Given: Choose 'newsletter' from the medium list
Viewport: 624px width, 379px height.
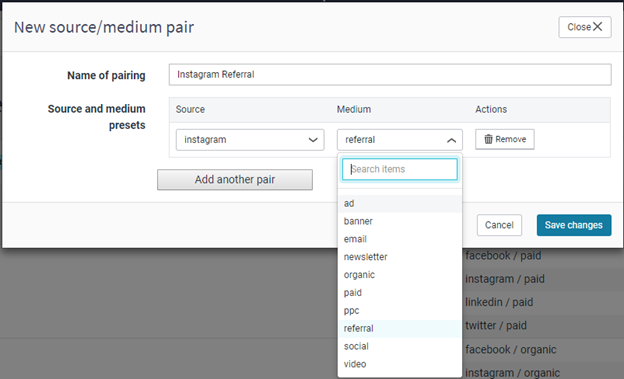Looking at the screenshot, I should 400,257.
